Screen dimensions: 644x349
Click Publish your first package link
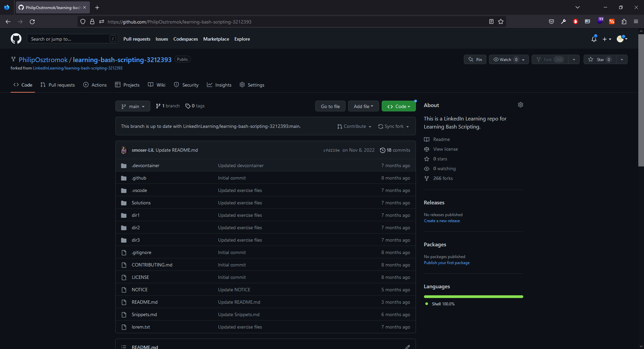coord(447,263)
